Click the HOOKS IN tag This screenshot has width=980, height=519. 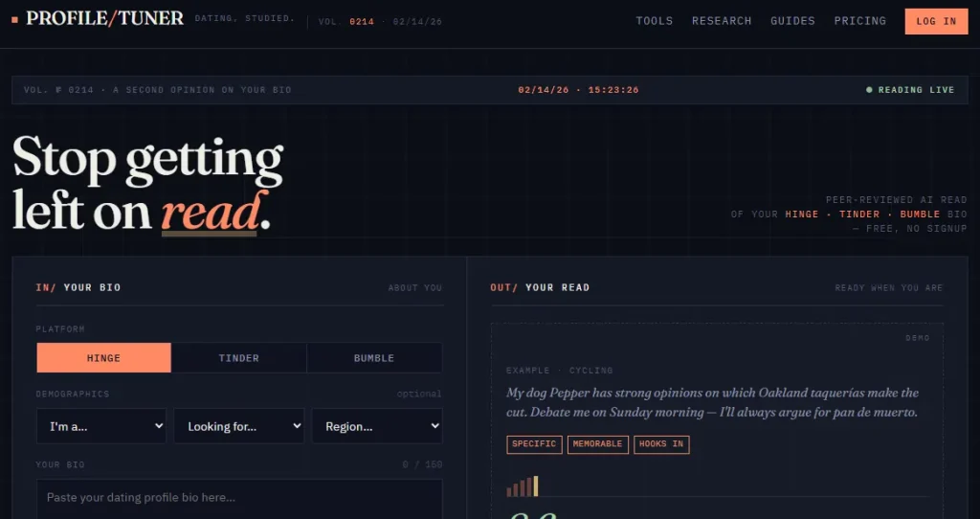(x=661, y=444)
